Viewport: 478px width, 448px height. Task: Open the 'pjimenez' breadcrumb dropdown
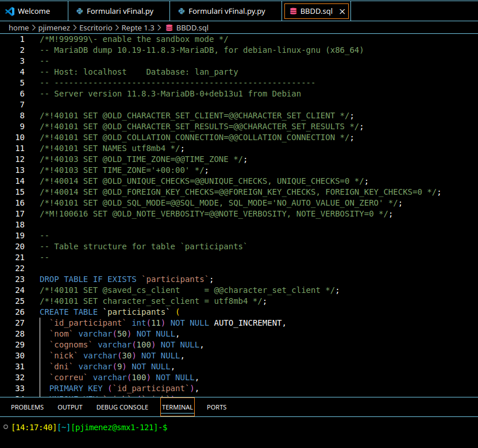point(53,28)
